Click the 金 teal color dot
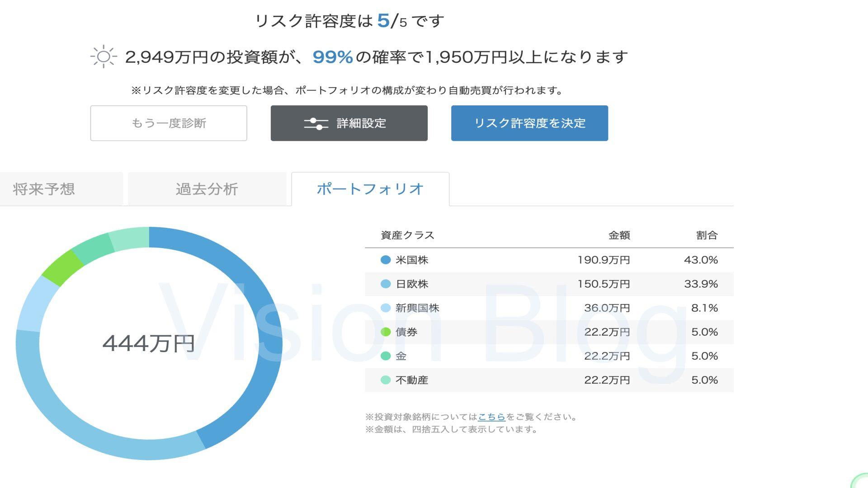 pyautogui.click(x=386, y=356)
